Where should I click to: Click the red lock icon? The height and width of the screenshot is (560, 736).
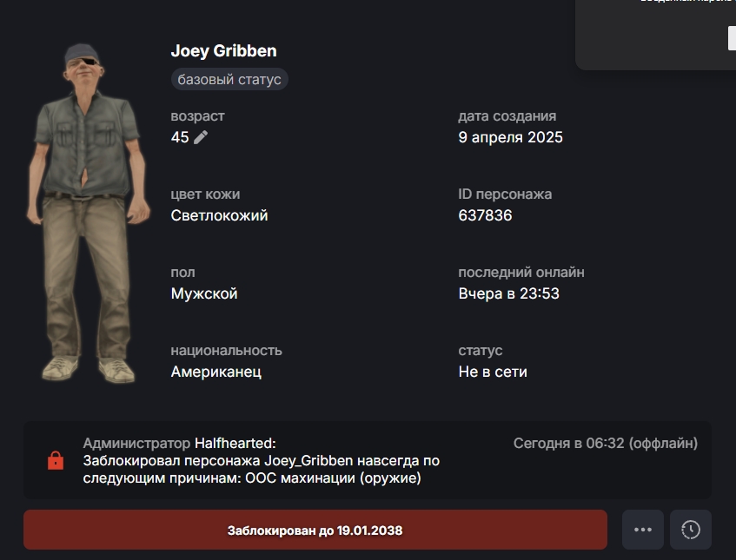click(56, 460)
